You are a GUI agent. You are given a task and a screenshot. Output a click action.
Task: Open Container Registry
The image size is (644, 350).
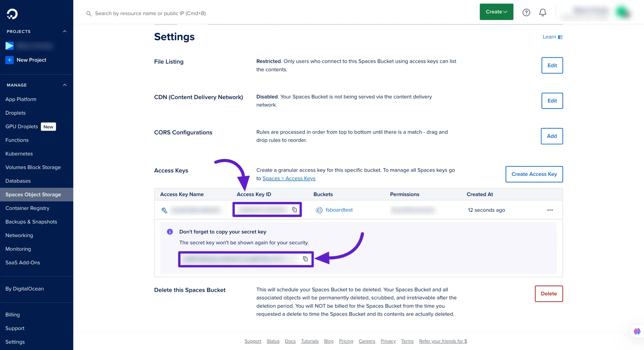27,208
